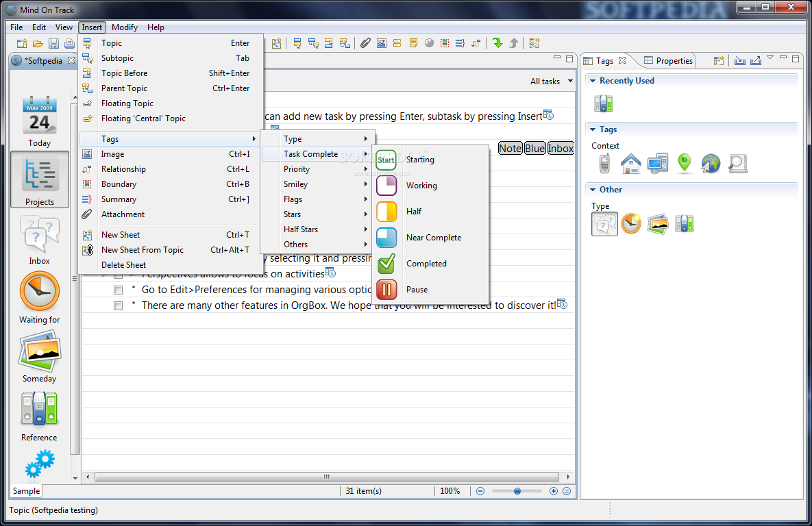Image resolution: width=812 pixels, height=526 pixels.
Task: Click the house Context tag
Action: (x=630, y=164)
